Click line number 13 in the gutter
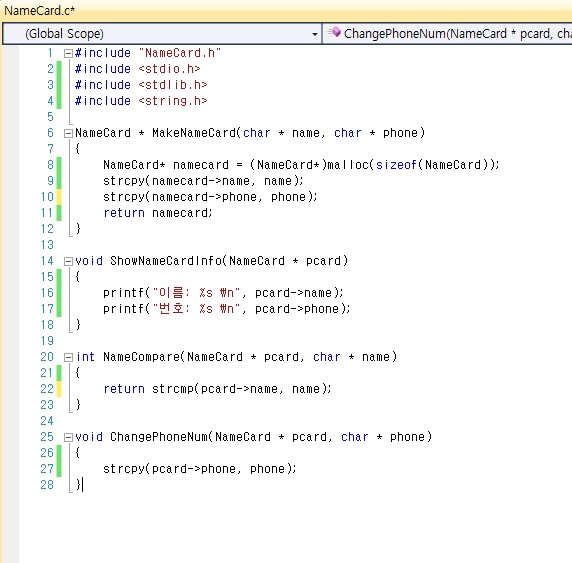Image resolution: width=572 pixels, height=563 pixels. pos(47,245)
